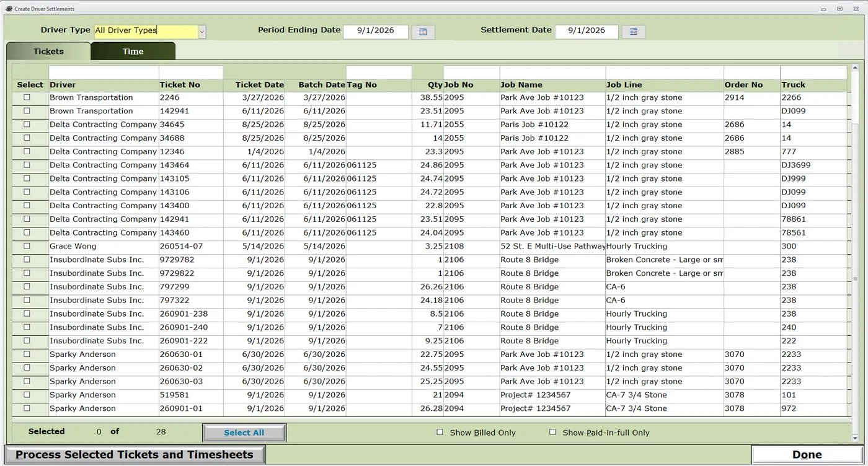This screenshot has height=466, width=868.
Task: Switch to the Tickets tab
Action: [48, 51]
